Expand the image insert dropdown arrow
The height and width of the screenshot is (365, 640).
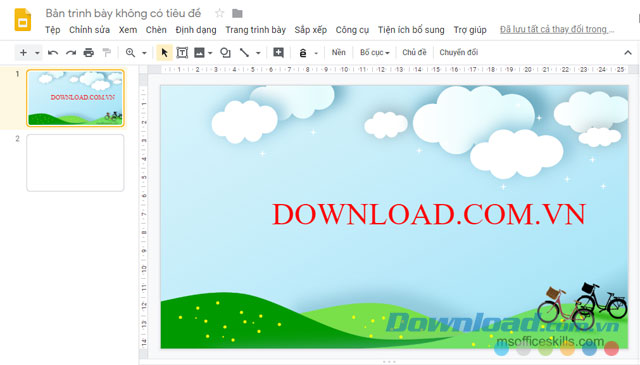[210, 53]
